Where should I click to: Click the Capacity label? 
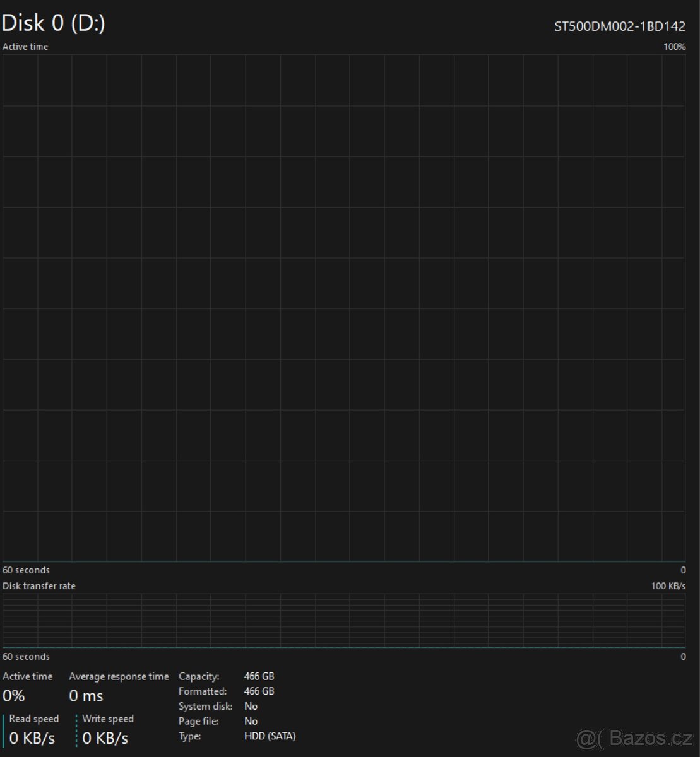199,676
